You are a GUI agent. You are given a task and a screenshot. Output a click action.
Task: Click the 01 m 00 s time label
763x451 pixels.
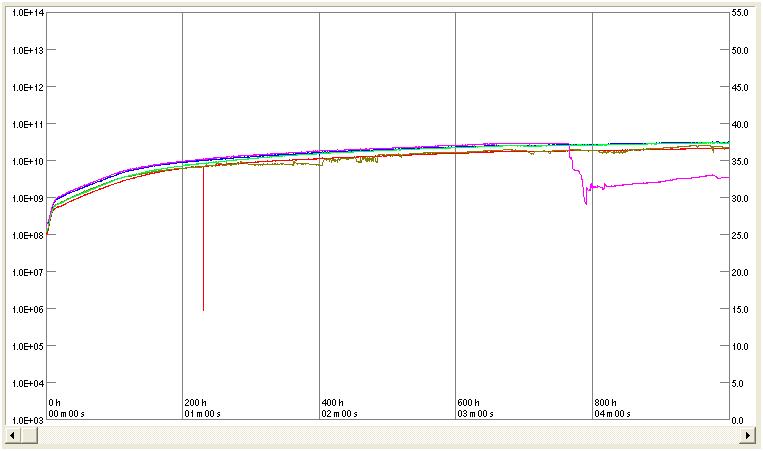pos(202,414)
